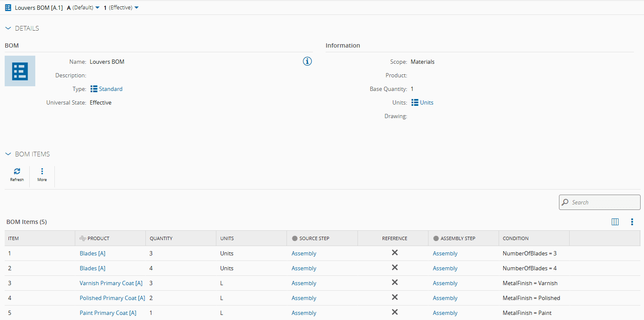Image resolution: width=644 pixels, height=320 pixels.
Task: Click the info icon beside Louvers BOM name
Action: pos(307,62)
